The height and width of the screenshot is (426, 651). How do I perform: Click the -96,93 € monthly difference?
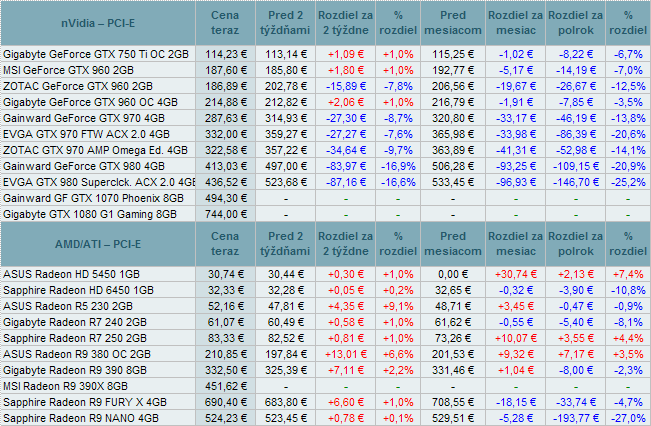tap(516, 182)
